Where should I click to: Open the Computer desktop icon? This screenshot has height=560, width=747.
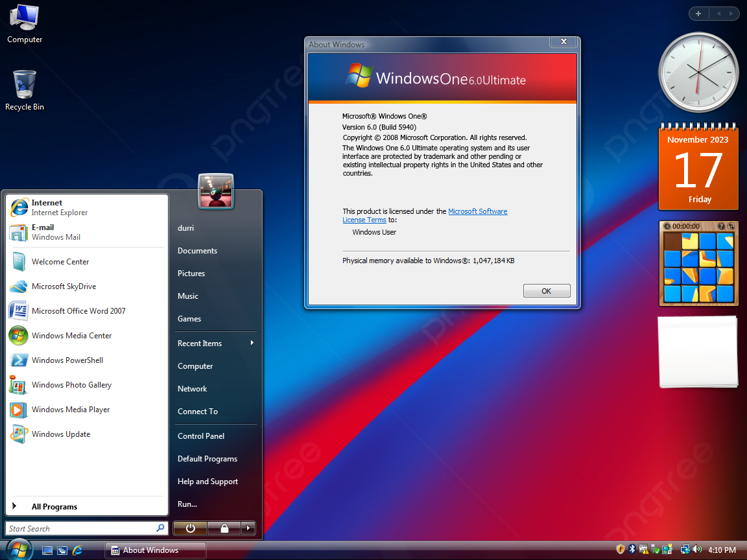click(x=24, y=24)
